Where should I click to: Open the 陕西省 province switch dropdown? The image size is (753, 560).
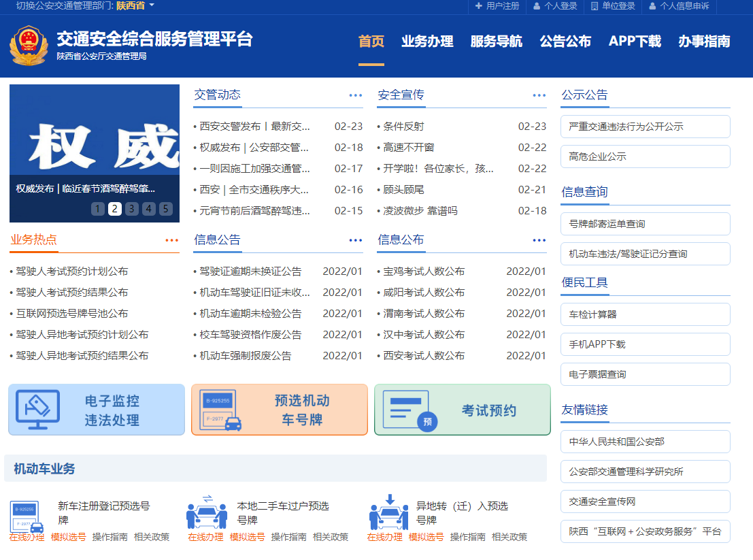135,6
